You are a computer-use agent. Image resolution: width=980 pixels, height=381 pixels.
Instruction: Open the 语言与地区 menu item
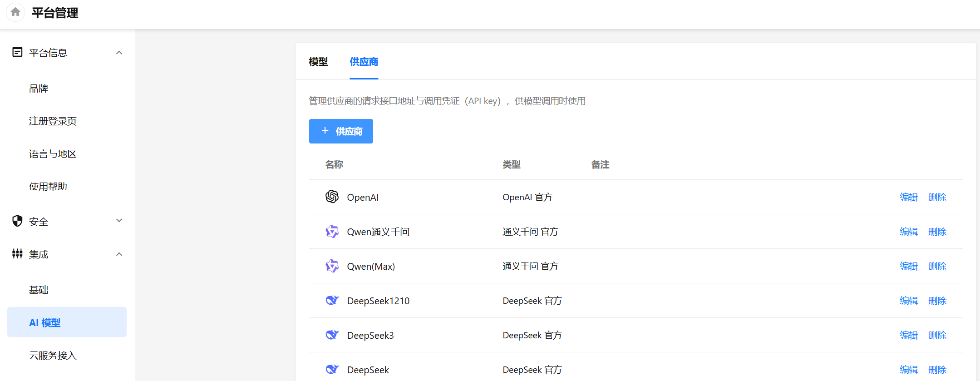53,154
